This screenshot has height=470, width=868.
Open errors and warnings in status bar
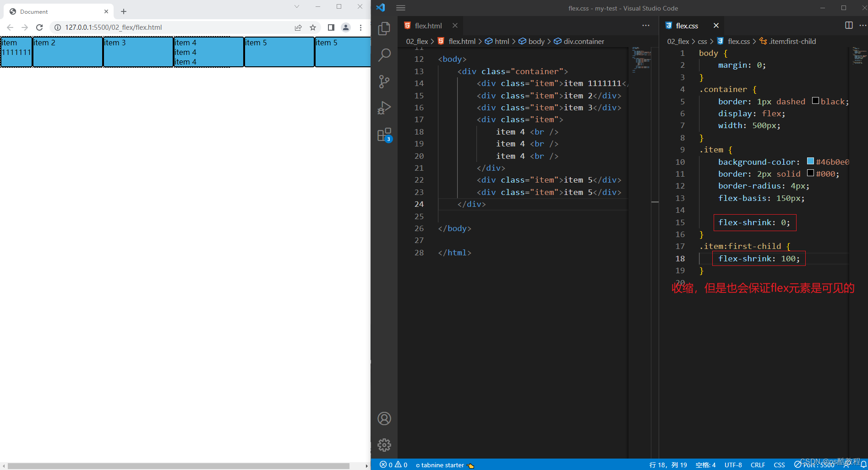point(393,465)
